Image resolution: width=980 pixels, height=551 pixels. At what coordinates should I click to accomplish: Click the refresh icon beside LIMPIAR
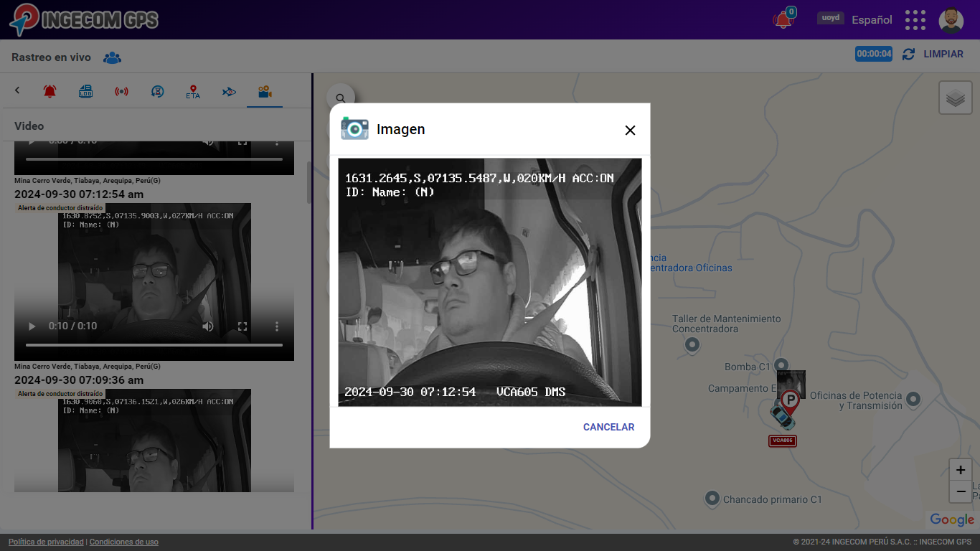pyautogui.click(x=908, y=54)
